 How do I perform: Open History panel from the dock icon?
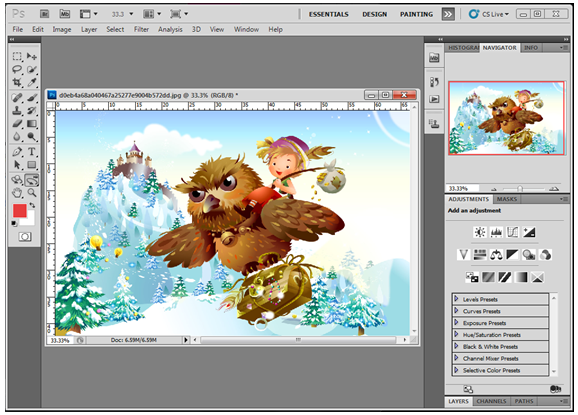(434, 82)
